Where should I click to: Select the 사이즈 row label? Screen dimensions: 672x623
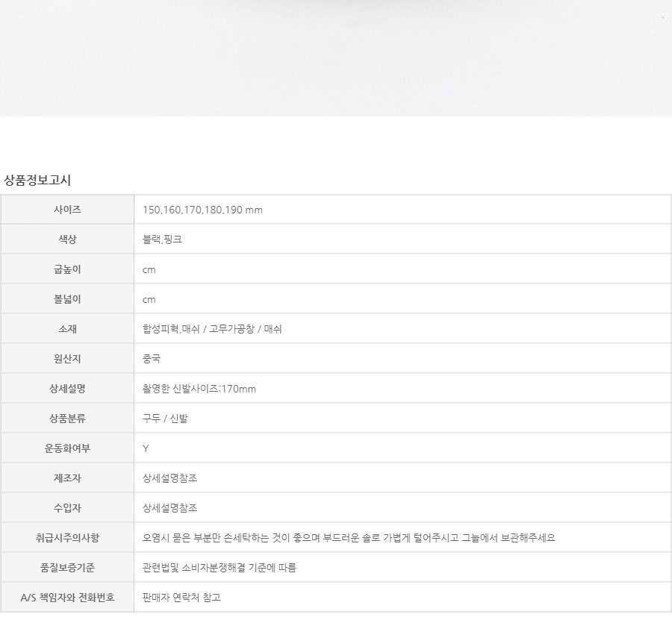click(x=68, y=210)
